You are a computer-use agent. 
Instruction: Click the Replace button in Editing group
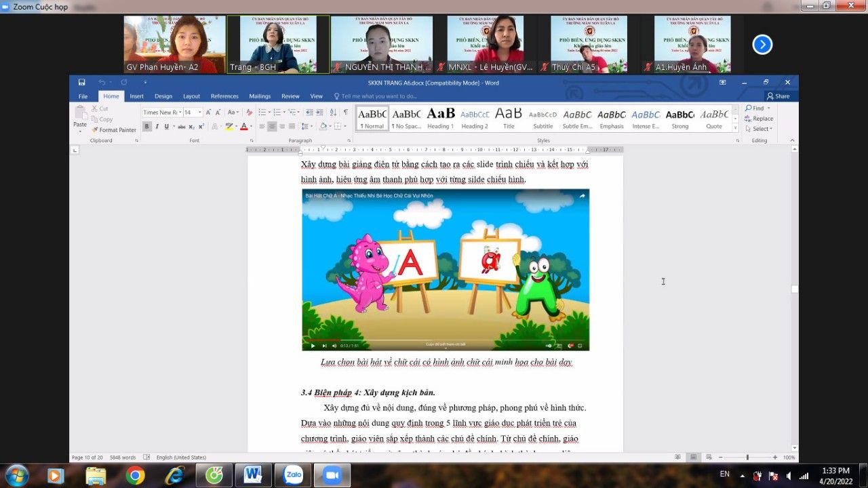tap(759, 119)
